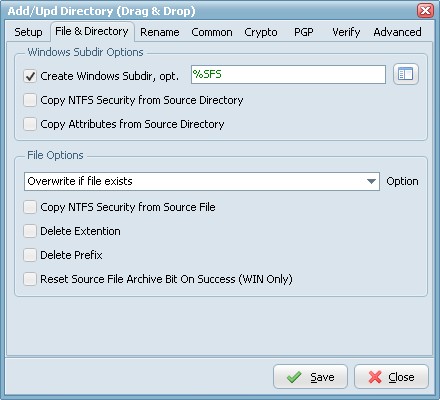Click into the %SFS subdir text field

pyautogui.click(x=288, y=74)
